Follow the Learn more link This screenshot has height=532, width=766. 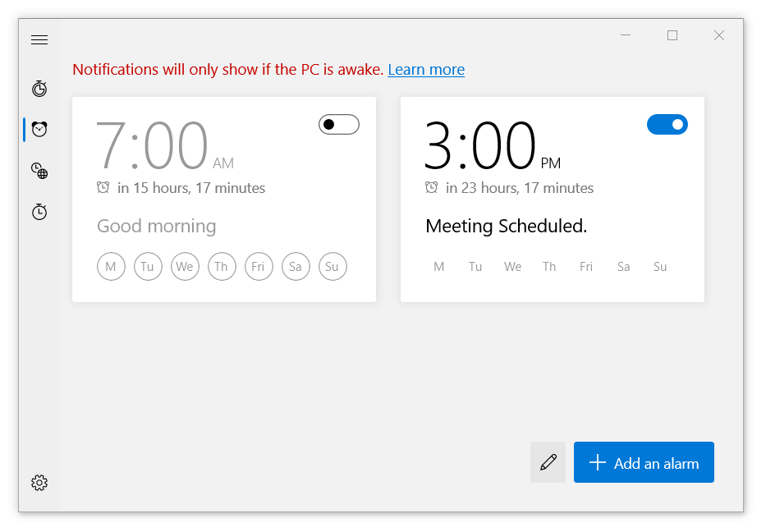click(x=426, y=69)
